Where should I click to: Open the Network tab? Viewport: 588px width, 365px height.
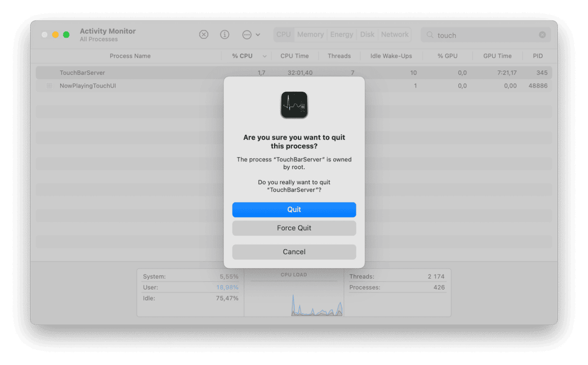pos(395,34)
